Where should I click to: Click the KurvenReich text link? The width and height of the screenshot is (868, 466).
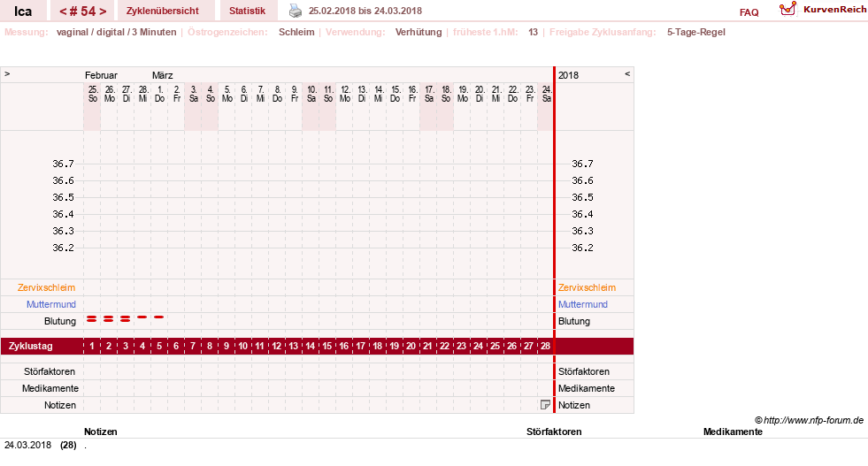click(x=834, y=10)
